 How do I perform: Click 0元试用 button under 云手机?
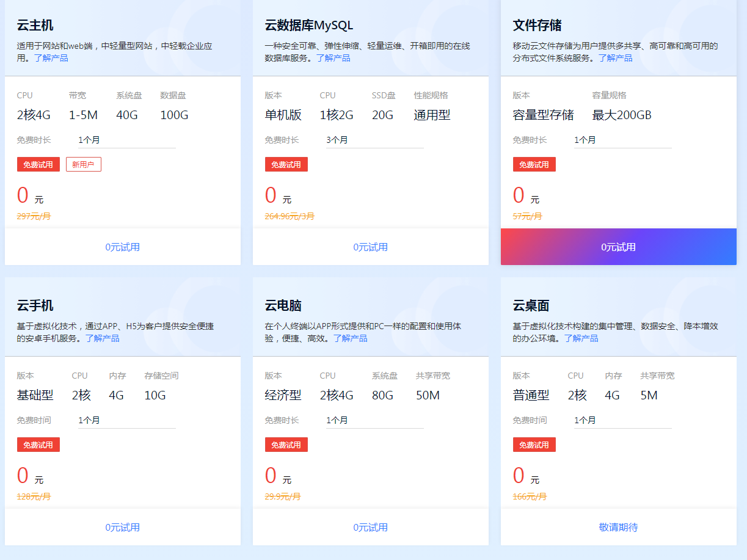pyautogui.click(x=122, y=526)
